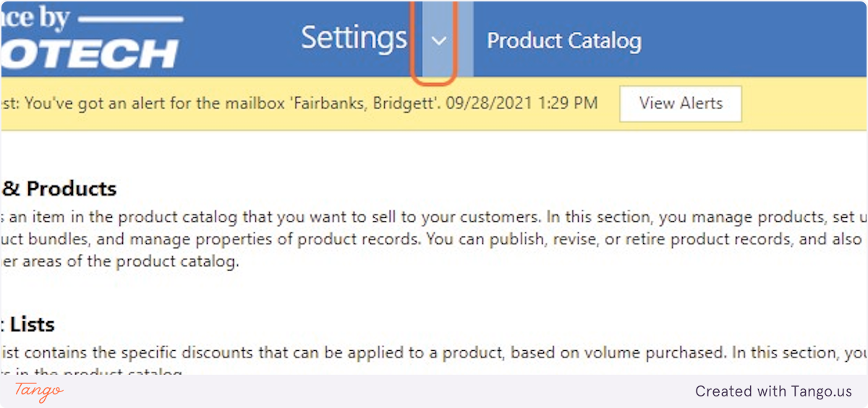Click the OTECH company logo
Screen dimensions: 868x408
(x=90, y=54)
